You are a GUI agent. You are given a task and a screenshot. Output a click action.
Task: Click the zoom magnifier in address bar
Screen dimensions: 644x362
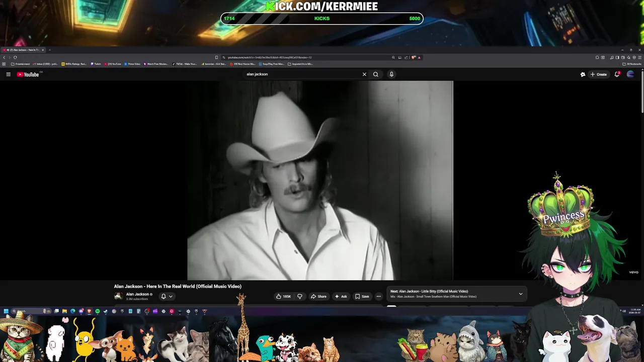[x=393, y=57]
